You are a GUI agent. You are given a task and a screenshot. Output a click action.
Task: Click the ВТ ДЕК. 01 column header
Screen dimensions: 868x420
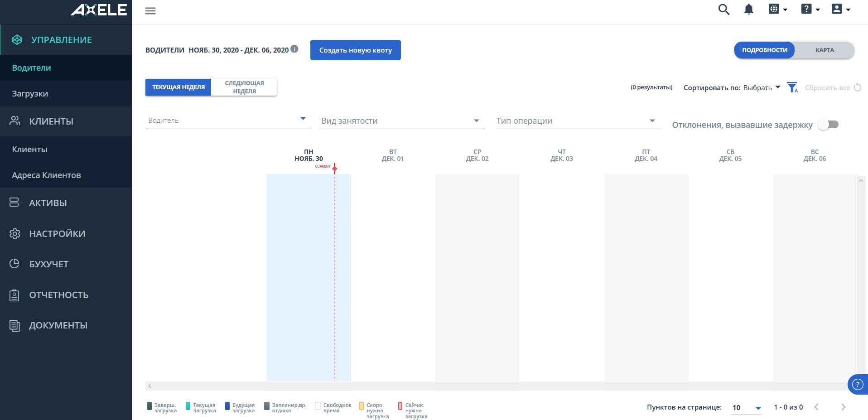click(x=393, y=155)
